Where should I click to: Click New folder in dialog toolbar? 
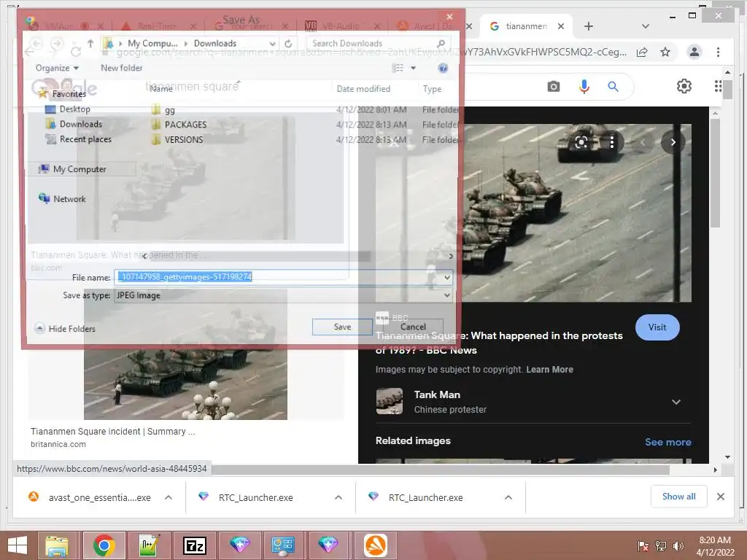coord(122,68)
